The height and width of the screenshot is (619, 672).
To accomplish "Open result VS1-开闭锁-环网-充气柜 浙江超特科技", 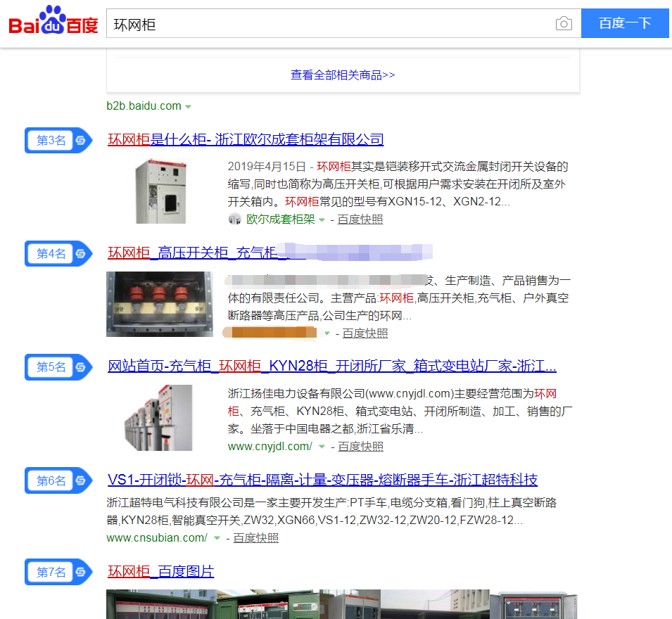I will tap(323, 479).
